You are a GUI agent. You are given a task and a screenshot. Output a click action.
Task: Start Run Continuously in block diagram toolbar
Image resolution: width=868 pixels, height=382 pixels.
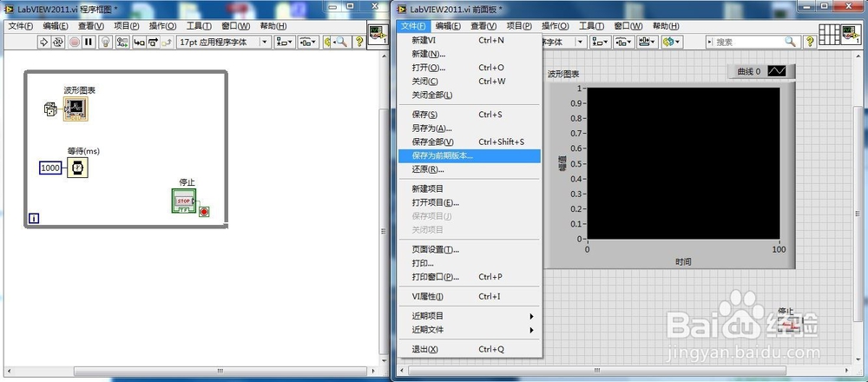pos(58,42)
